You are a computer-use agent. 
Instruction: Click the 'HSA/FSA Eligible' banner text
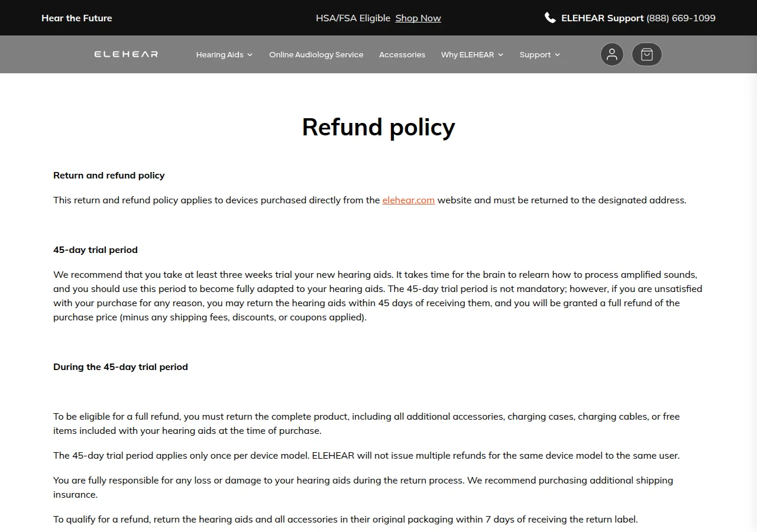coord(353,18)
